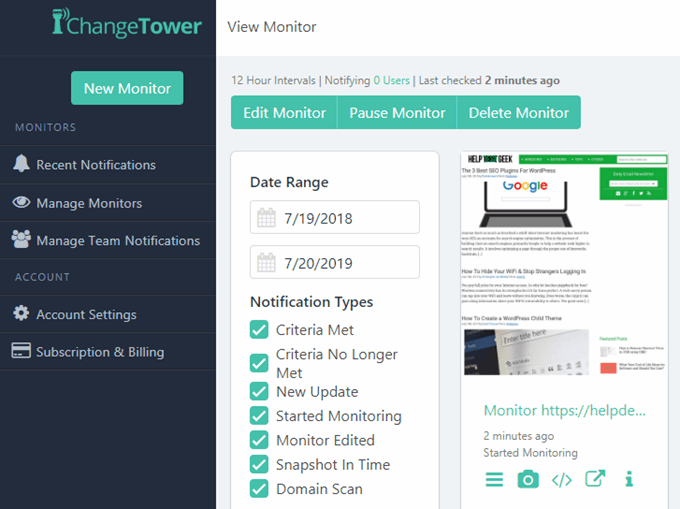Screen dimensions: 680x509
Task: Click the Delete Monitor button
Action: 519,112
